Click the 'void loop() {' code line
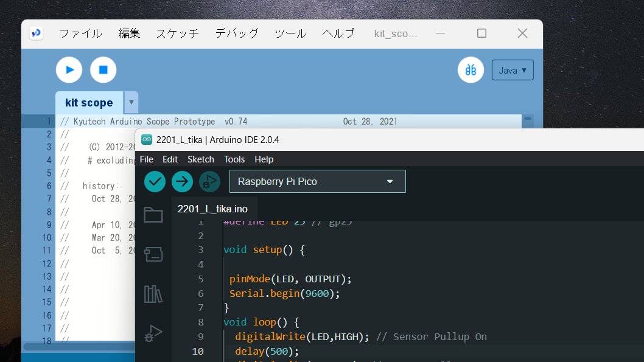 tap(261, 322)
